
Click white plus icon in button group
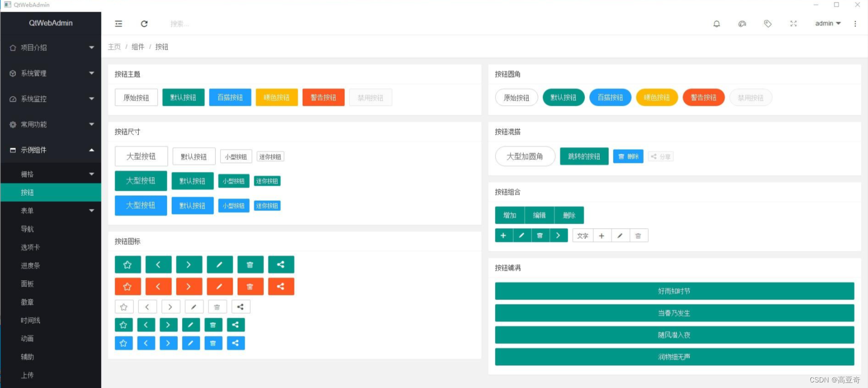point(602,236)
